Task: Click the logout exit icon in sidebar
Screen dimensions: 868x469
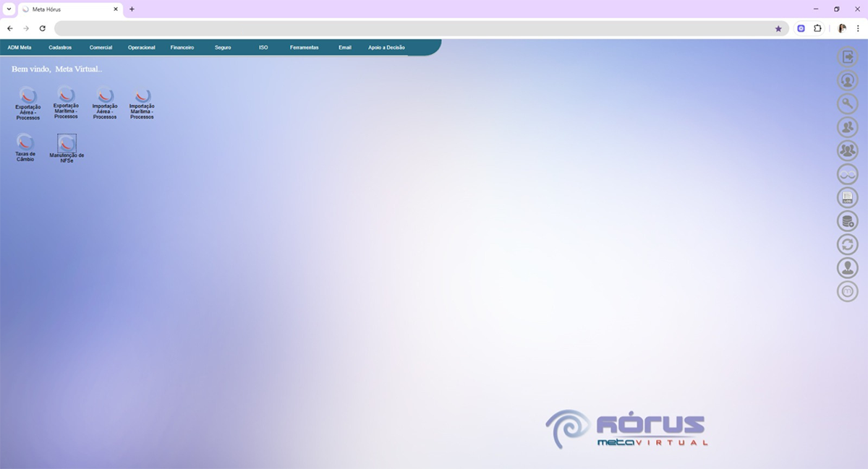Action: coord(847,57)
